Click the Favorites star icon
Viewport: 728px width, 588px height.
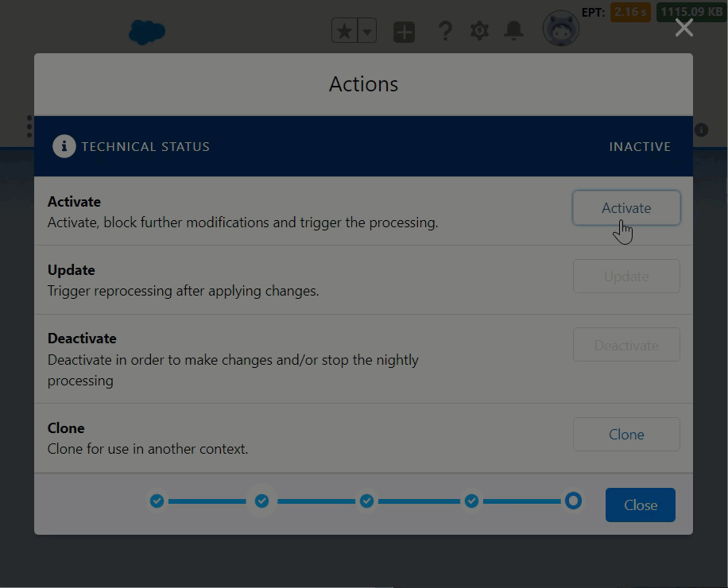(x=344, y=32)
